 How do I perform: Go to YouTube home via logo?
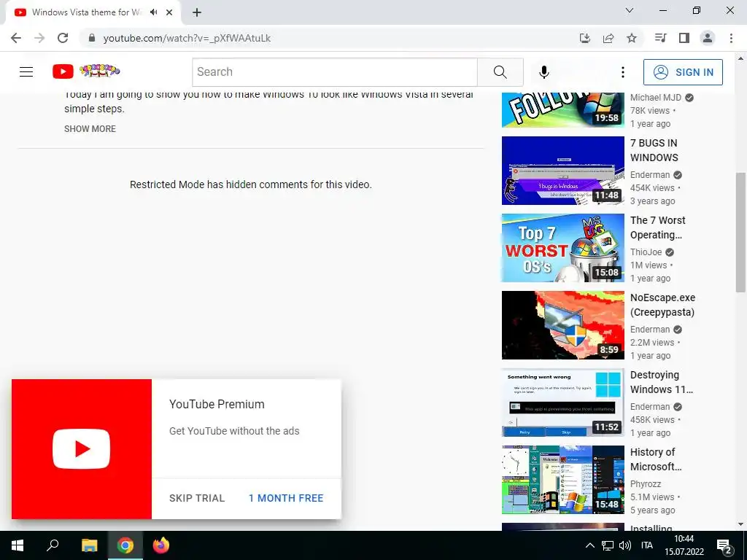86,71
